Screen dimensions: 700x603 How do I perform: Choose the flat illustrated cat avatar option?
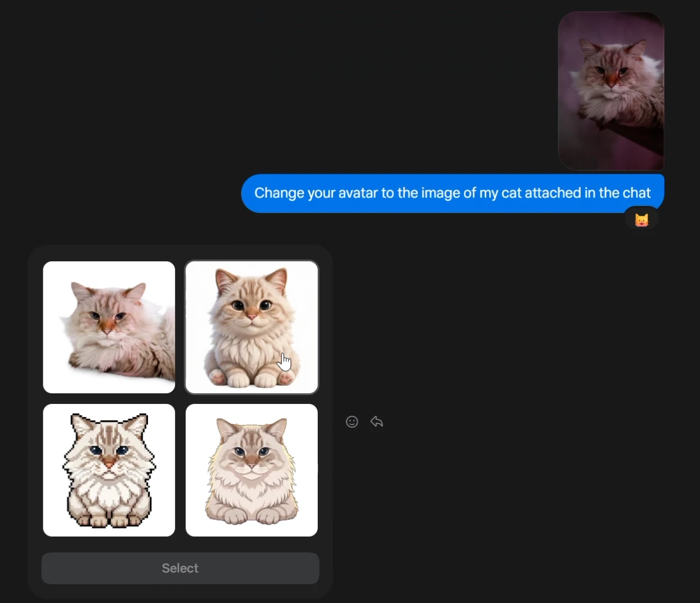(252, 470)
